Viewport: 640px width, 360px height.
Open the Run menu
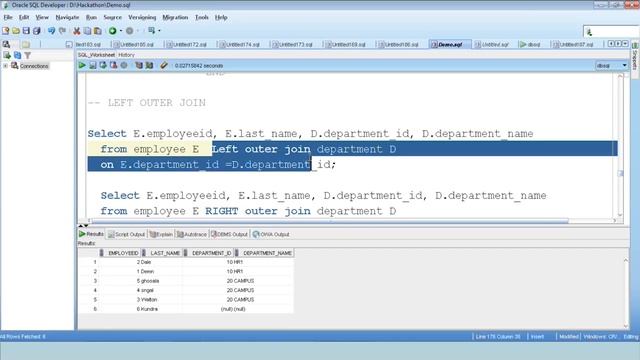coord(91,18)
